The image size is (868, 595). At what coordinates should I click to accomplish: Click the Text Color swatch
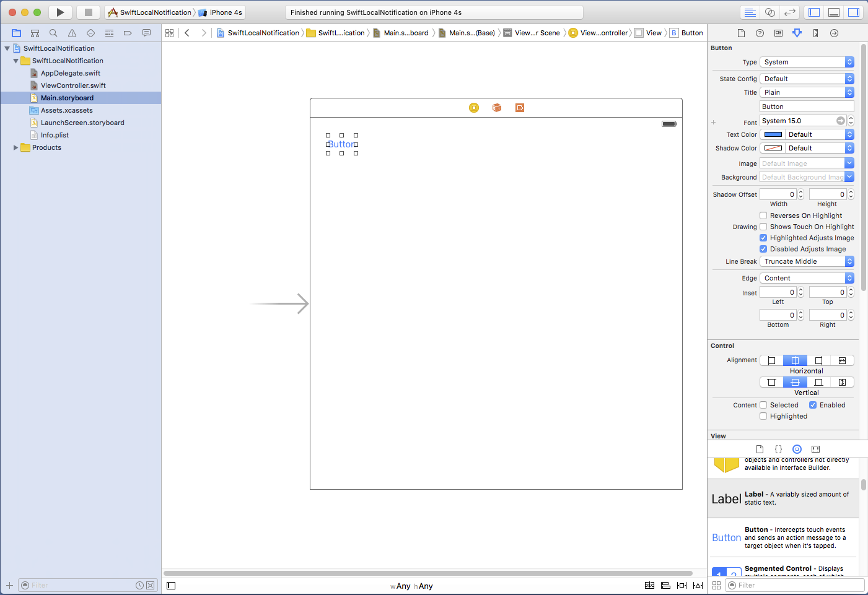(773, 134)
